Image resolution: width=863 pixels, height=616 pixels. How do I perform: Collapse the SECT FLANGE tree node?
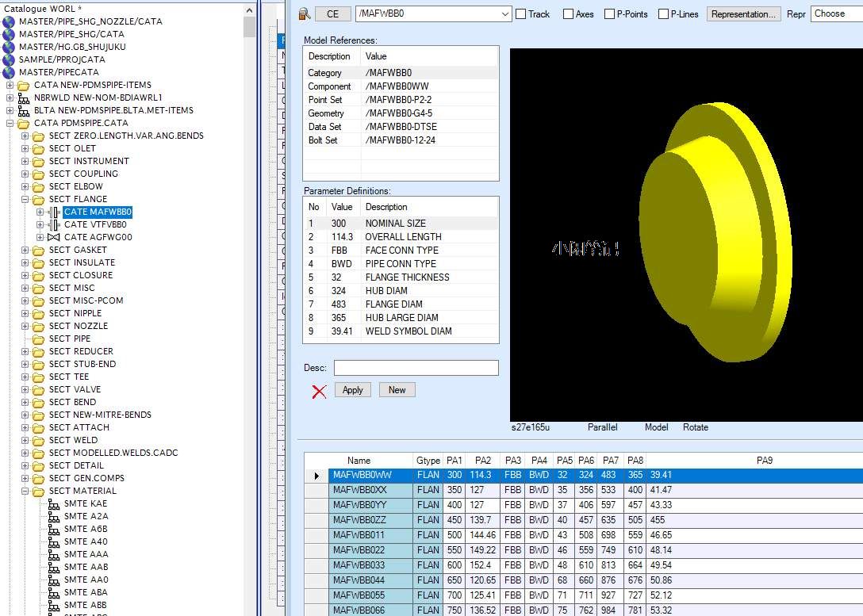pos(25,199)
